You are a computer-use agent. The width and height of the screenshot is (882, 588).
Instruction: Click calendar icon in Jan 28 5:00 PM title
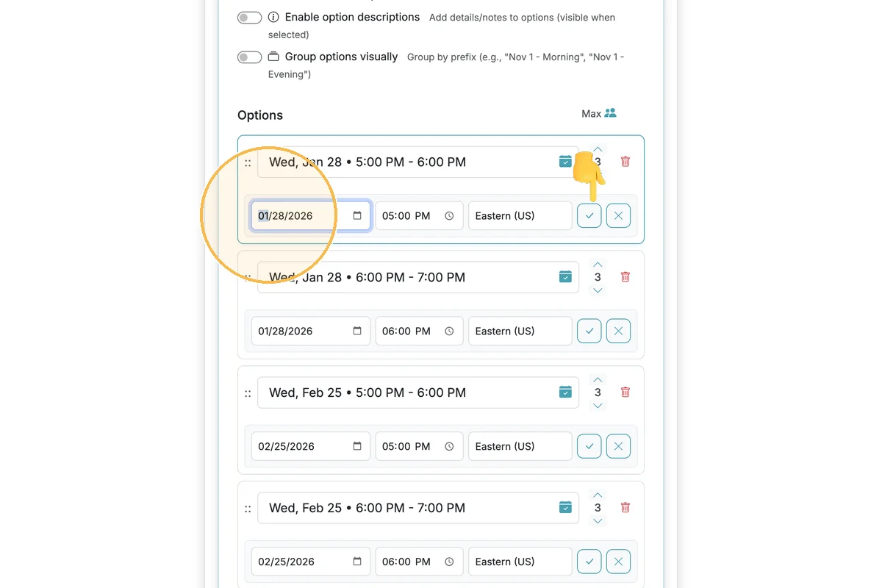click(x=565, y=162)
